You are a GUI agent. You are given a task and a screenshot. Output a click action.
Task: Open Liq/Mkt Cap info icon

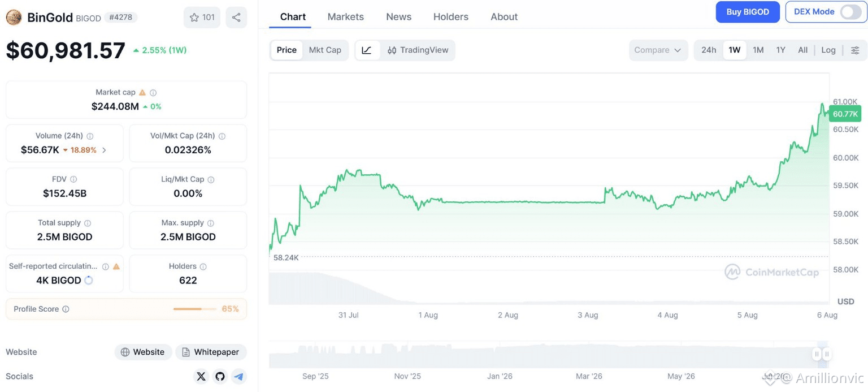coord(211,179)
